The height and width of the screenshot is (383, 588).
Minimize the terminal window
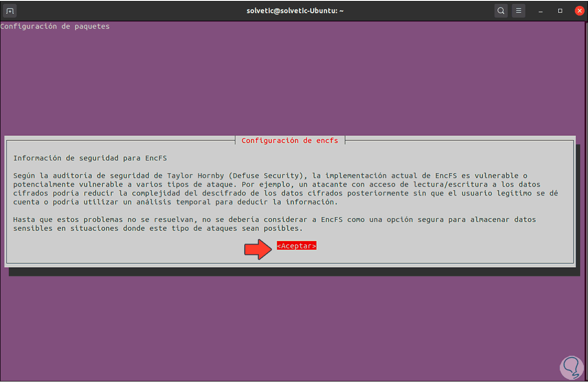(x=541, y=11)
